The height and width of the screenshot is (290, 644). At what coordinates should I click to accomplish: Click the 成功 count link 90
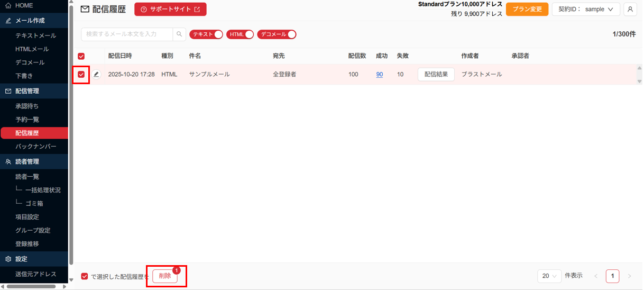click(380, 75)
